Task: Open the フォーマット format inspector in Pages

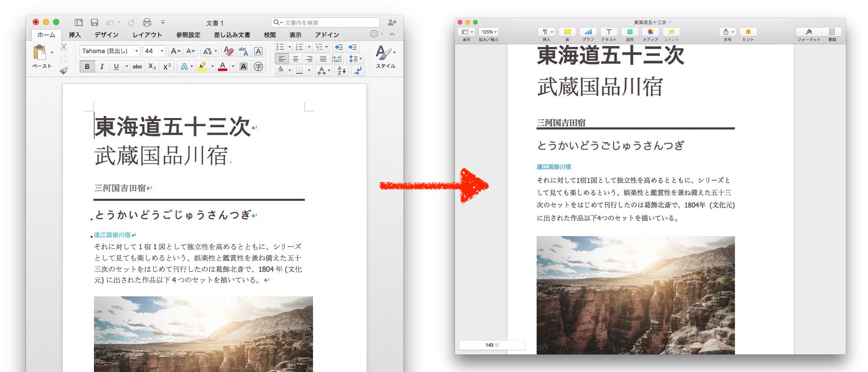Action: (x=809, y=32)
